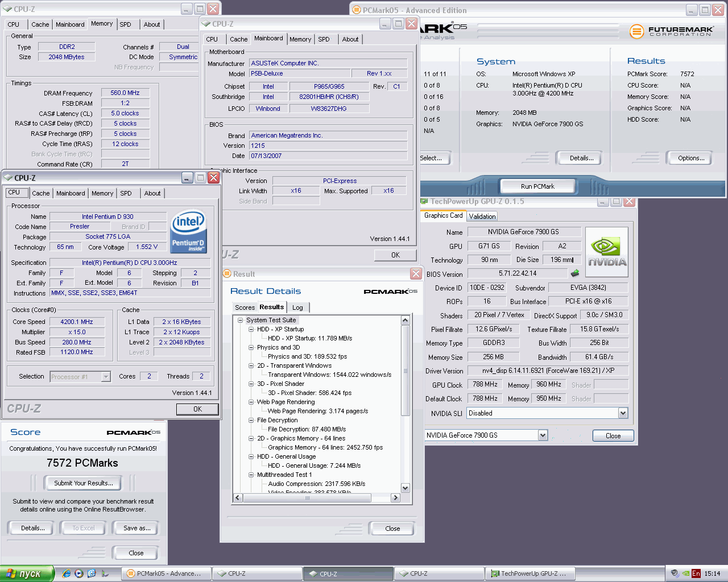Click the Close button in GPU-Z
The width and height of the screenshot is (728, 582).
coord(613,436)
